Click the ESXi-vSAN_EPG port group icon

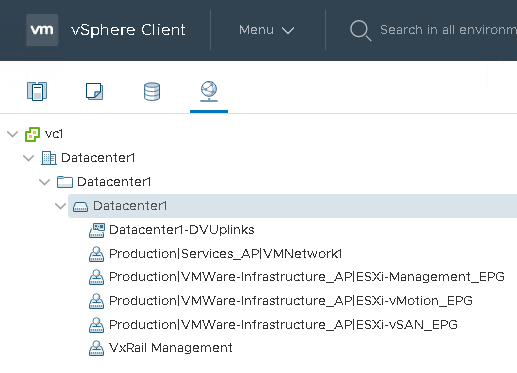96,325
